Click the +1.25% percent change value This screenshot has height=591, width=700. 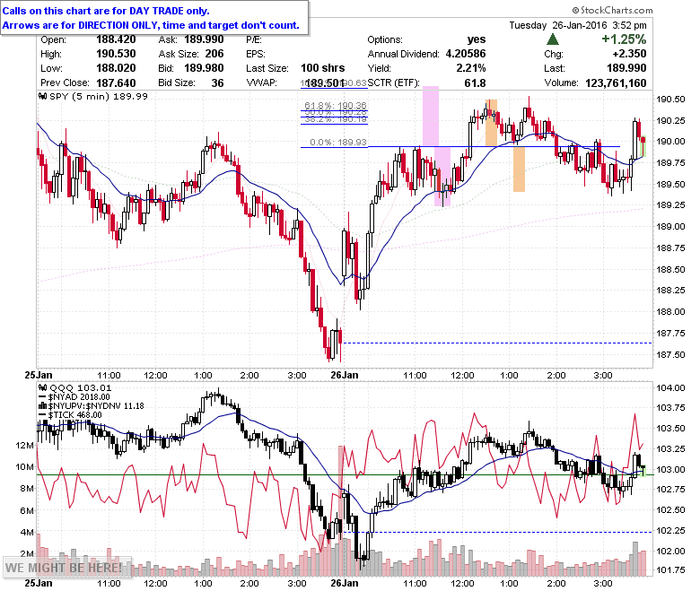[x=624, y=39]
